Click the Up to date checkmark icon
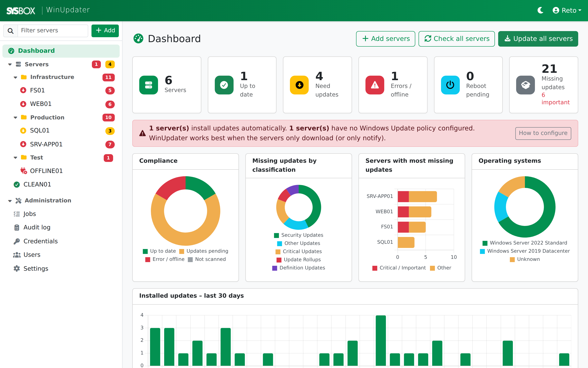Viewport: 588px width, 368px height. (x=224, y=85)
